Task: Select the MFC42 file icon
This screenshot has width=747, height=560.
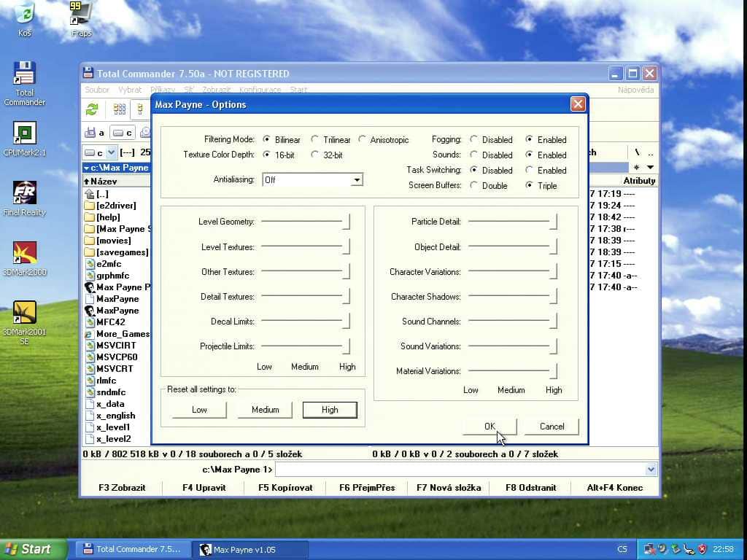Action: [90, 322]
